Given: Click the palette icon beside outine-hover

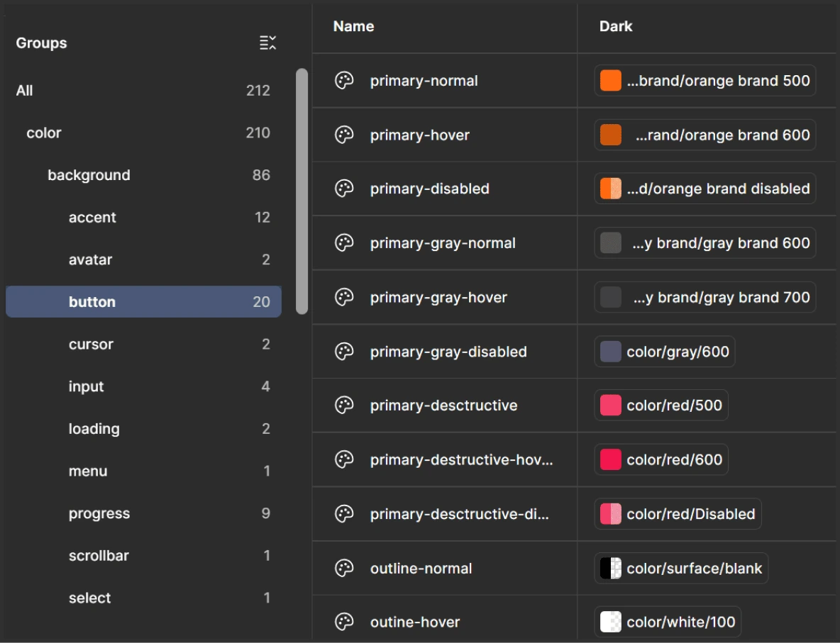Looking at the screenshot, I should tap(344, 622).
